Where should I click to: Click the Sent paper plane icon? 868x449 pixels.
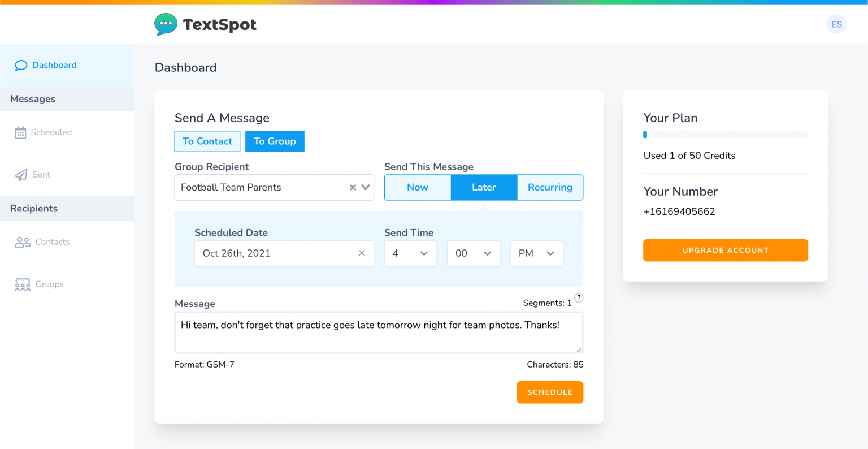click(20, 174)
